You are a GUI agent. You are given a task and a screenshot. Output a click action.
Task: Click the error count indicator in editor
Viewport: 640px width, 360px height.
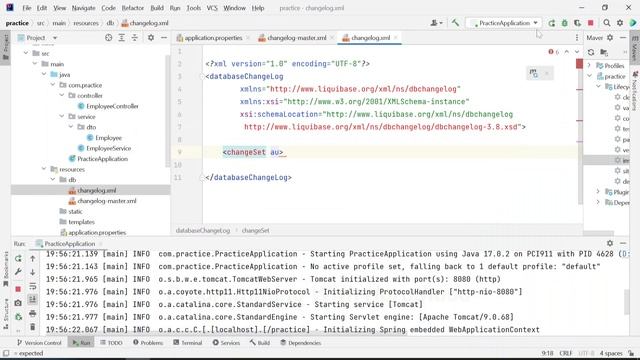554,52
